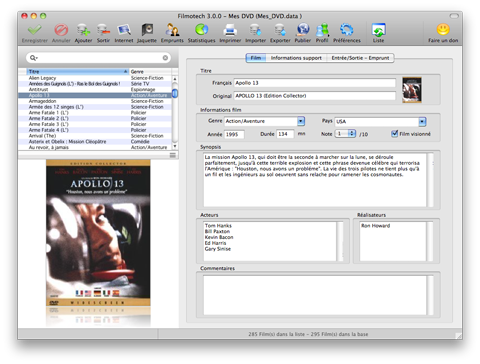Image resolution: width=480 pixels, height=364 pixels.
Task: Select Arrival (The) in the list
Action: [95, 136]
